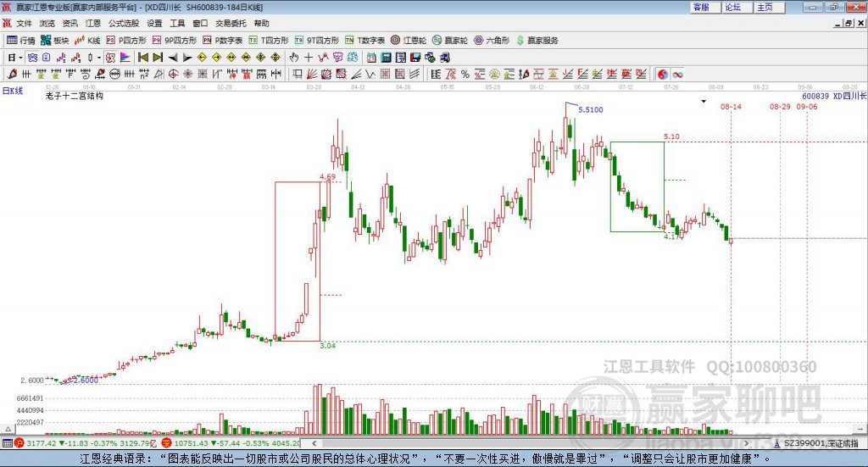Click the black right arrow icon

click(x=187, y=58)
